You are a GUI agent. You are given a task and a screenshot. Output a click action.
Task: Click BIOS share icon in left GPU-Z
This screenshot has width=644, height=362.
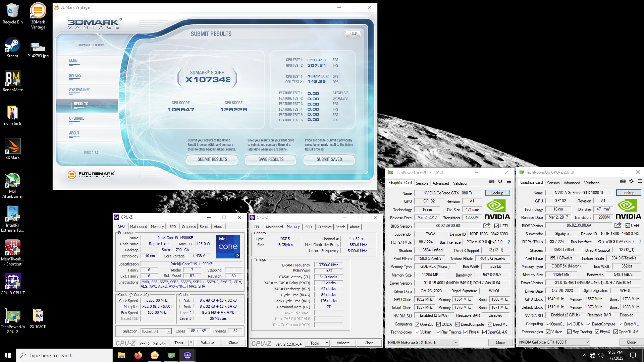point(487,225)
